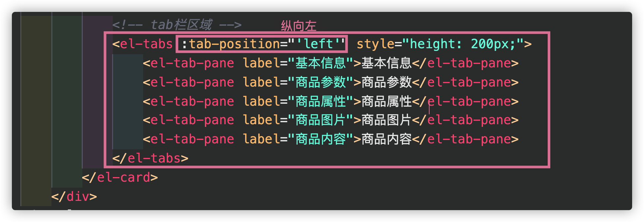Image resolution: width=644 pixels, height=222 pixels.
Task: Click the white 商品内容 pane text
Action: (x=386, y=139)
